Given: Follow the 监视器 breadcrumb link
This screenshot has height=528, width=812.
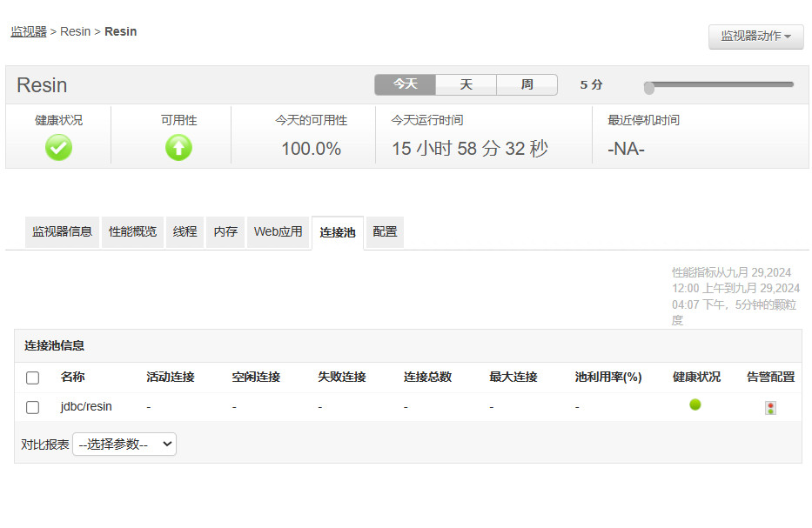Looking at the screenshot, I should [29, 31].
